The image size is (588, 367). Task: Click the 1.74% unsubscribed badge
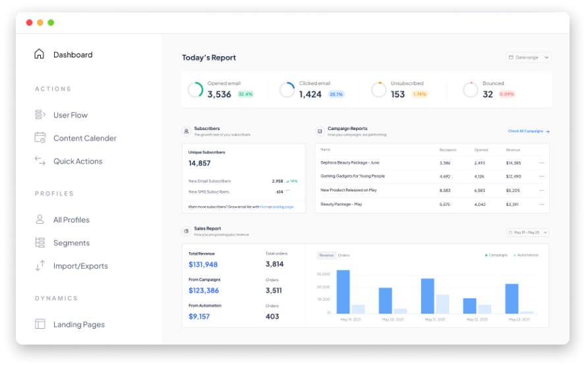[420, 94]
